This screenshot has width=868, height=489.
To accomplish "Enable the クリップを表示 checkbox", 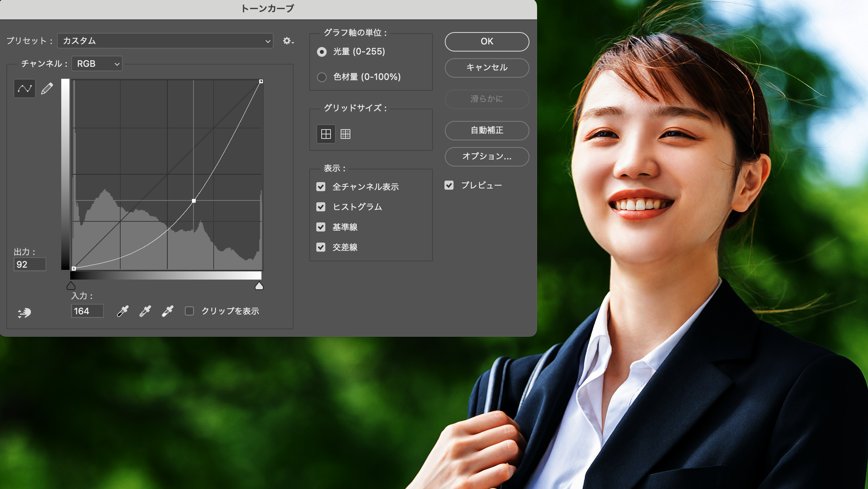I will (189, 311).
